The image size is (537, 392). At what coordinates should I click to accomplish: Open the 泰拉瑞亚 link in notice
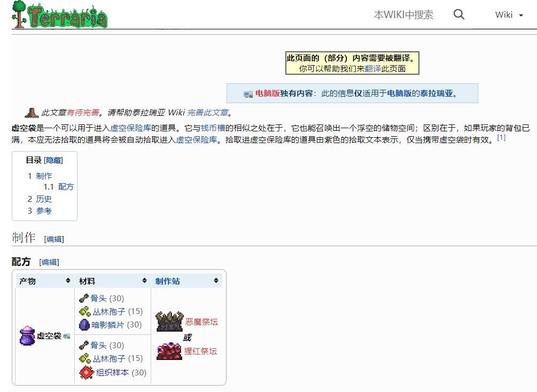pyautogui.click(x=437, y=93)
